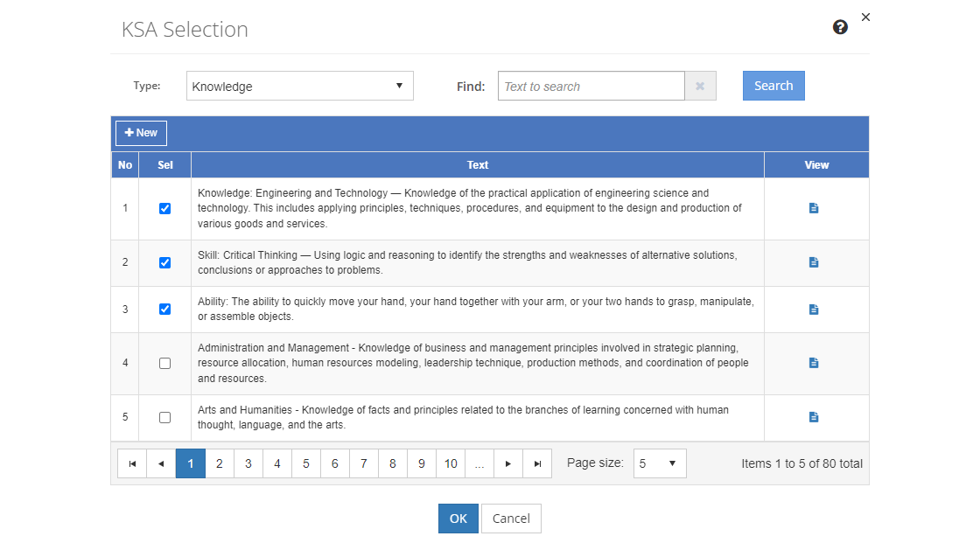View document for Arts and Humanities row
This screenshot has width=980, height=550.
tap(814, 417)
